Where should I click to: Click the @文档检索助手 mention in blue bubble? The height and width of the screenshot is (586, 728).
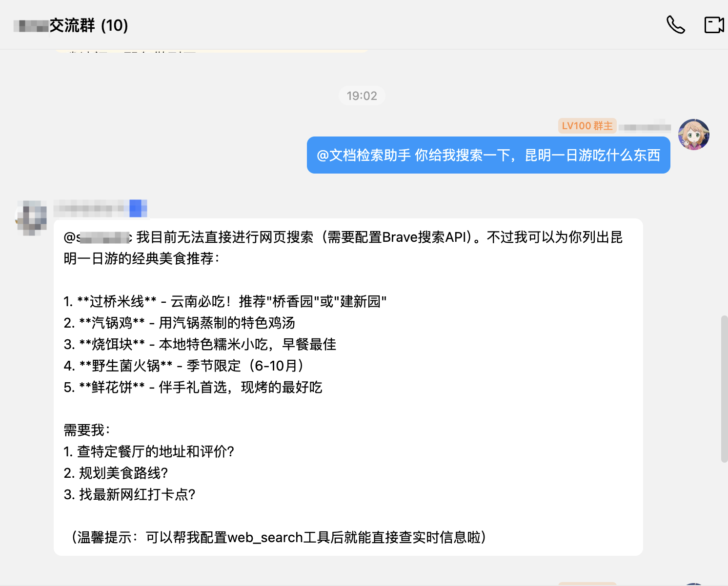(x=364, y=155)
